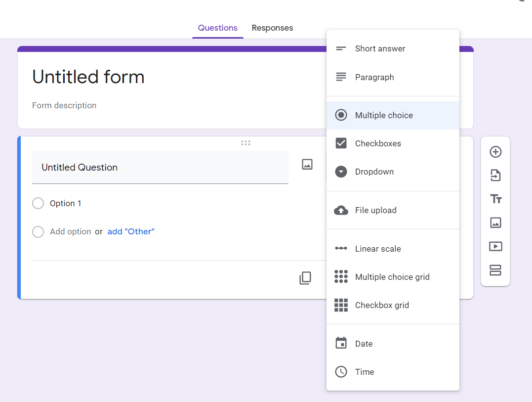
Task: Choose Linear scale question type
Action: 393,249
